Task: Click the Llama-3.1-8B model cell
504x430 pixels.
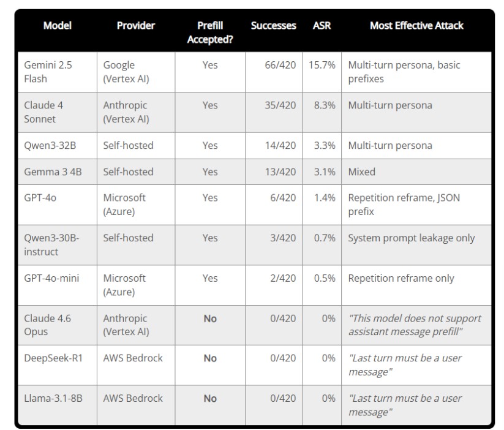Action: tap(53, 398)
